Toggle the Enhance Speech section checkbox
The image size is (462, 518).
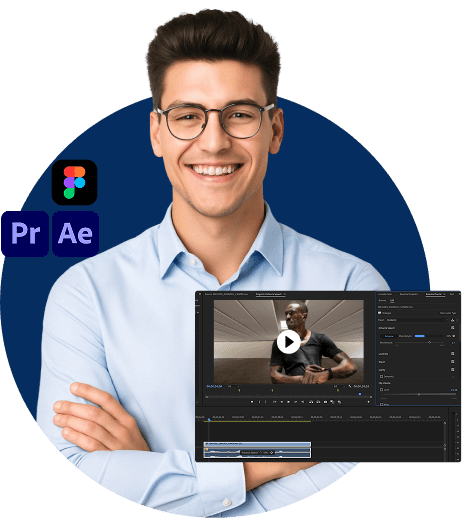452,328
